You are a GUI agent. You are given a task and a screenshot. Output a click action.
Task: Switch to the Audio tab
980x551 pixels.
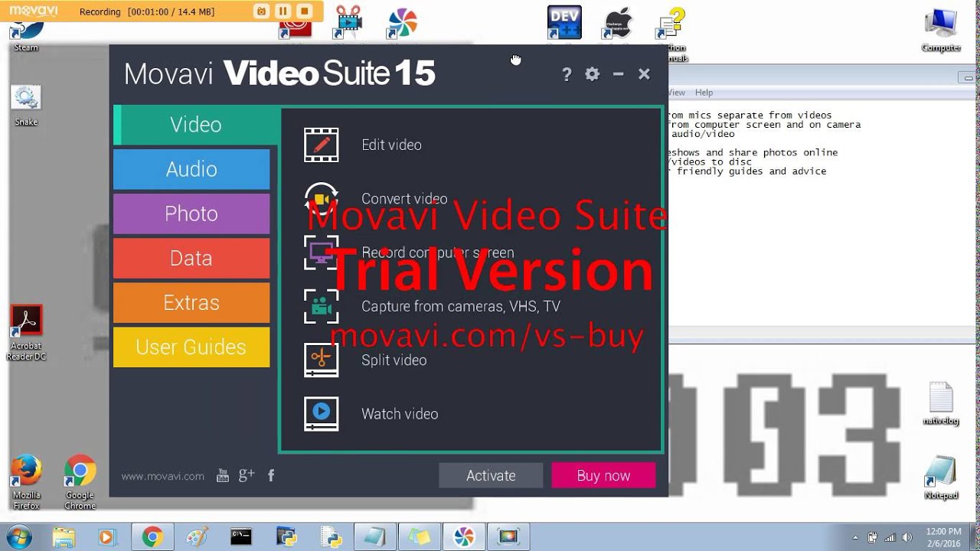(x=191, y=169)
